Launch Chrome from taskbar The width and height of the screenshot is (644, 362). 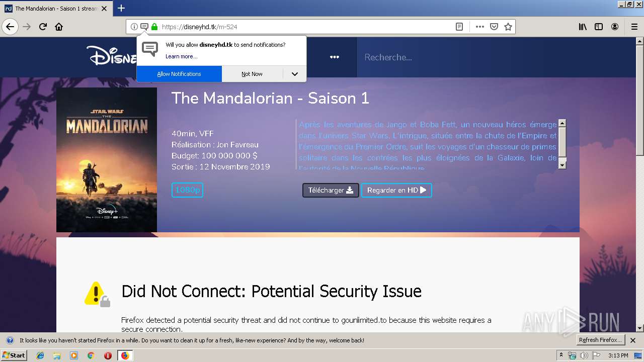(91, 355)
